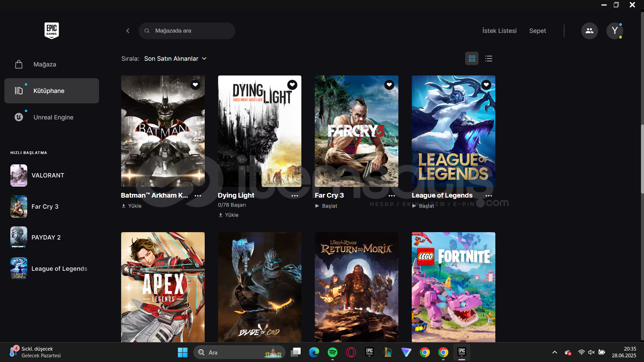The width and height of the screenshot is (644, 362).
Task: Switch to list view
Action: (x=489, y=59)
